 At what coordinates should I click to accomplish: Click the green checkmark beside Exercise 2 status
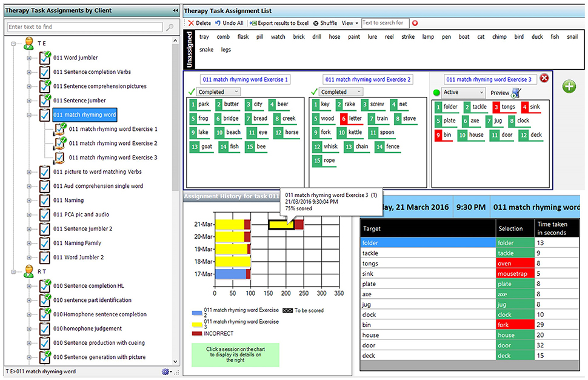click(314, 92)
